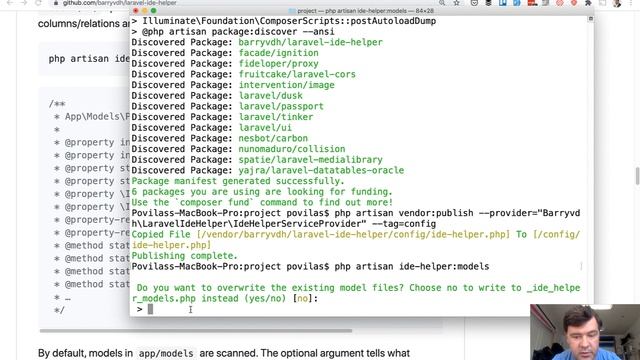Click 'Package manifest generated successfully.' line
Screen dimensions: 640x360
point(238,181)
